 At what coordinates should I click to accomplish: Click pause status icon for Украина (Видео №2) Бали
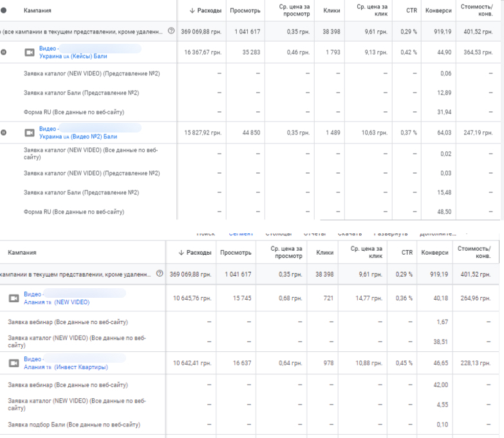[x=3, y=132]
